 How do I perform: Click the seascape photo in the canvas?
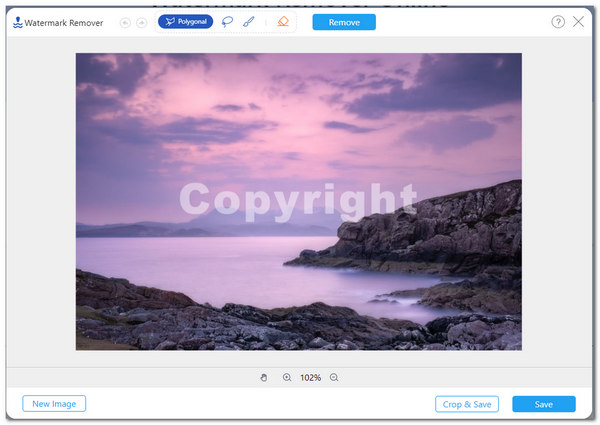tap(298, 202)
